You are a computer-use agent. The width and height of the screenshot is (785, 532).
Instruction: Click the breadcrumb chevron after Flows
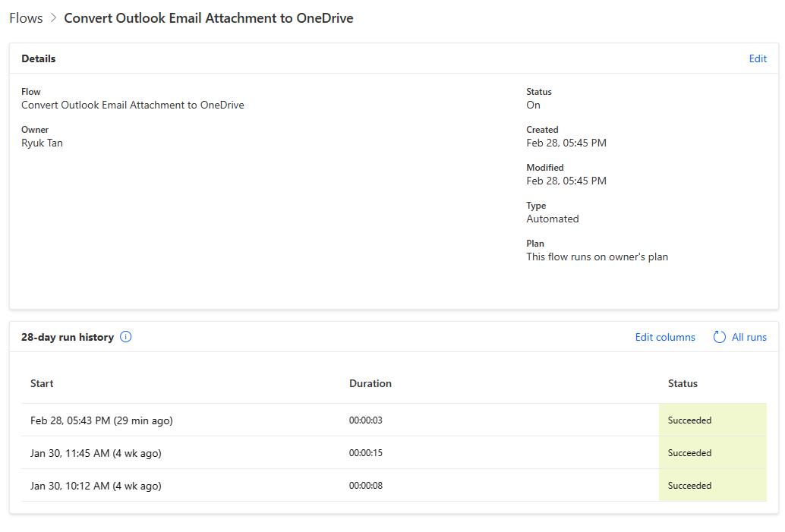[54, 18]
